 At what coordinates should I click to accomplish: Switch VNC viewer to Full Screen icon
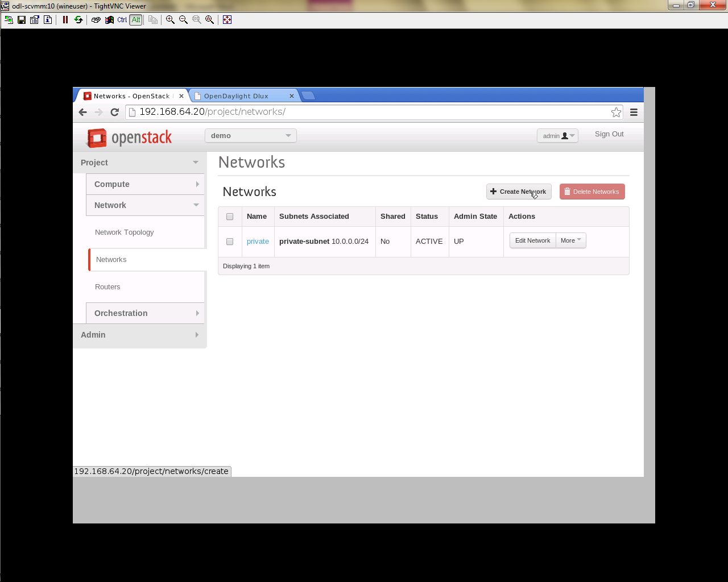pos(227,19)
